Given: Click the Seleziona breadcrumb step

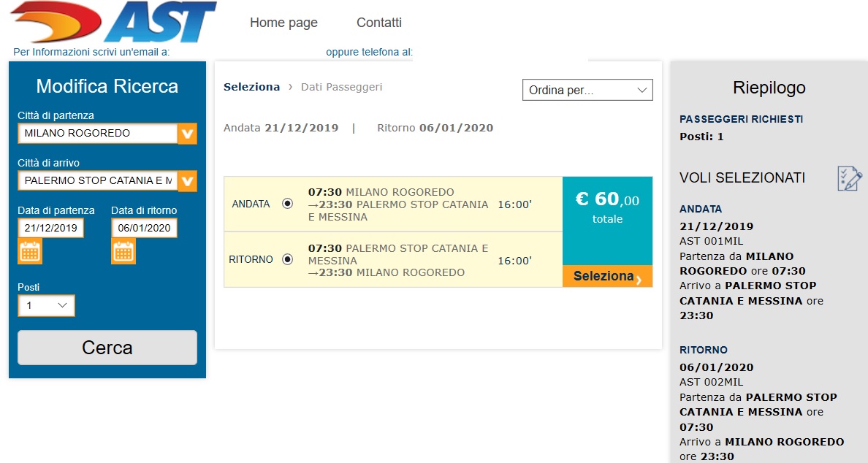Looking at the screenshot, I should pyautogui.click(x=252, y=87).
